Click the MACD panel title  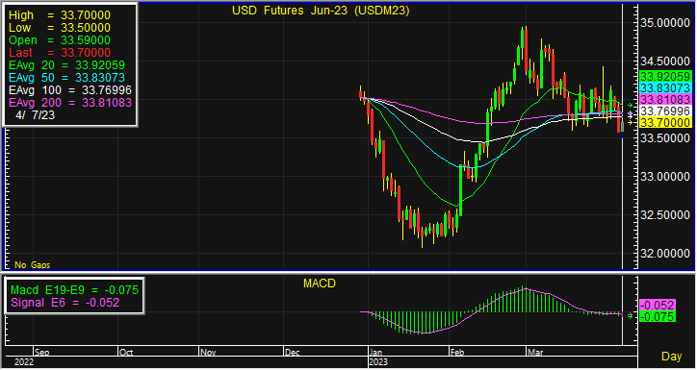319,283
